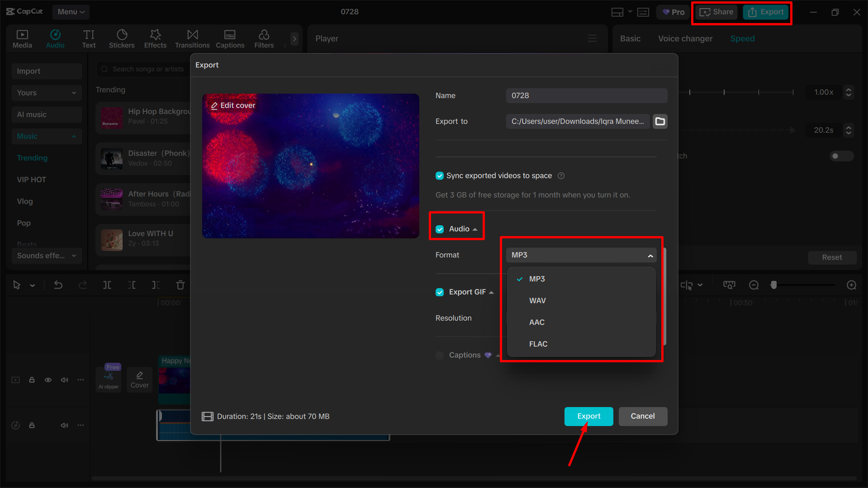Click the Share button in the top bar
The image size is (868, 488).
point(715,12)
